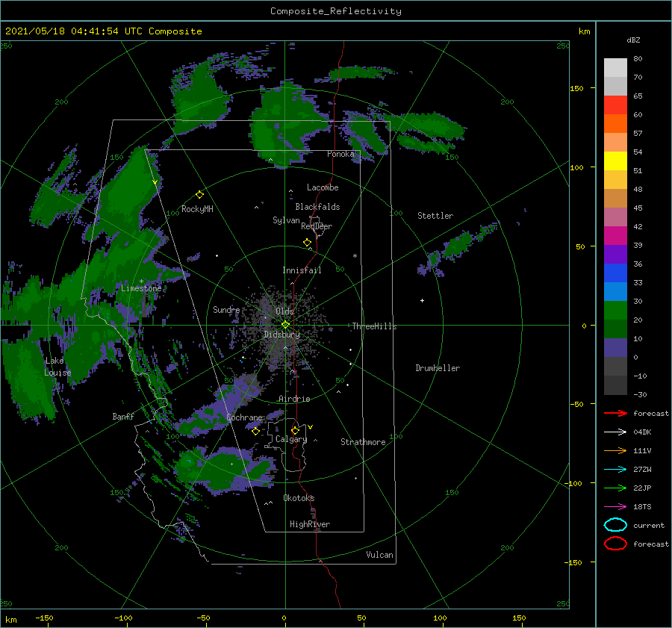Viewport: 672px width, 628px height.
Task: Click the RedDeer city label
Action: [x=317, y=226]
